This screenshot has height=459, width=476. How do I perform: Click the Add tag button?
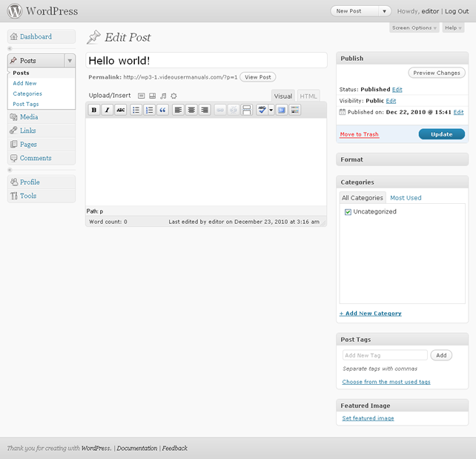coord(441,355)
